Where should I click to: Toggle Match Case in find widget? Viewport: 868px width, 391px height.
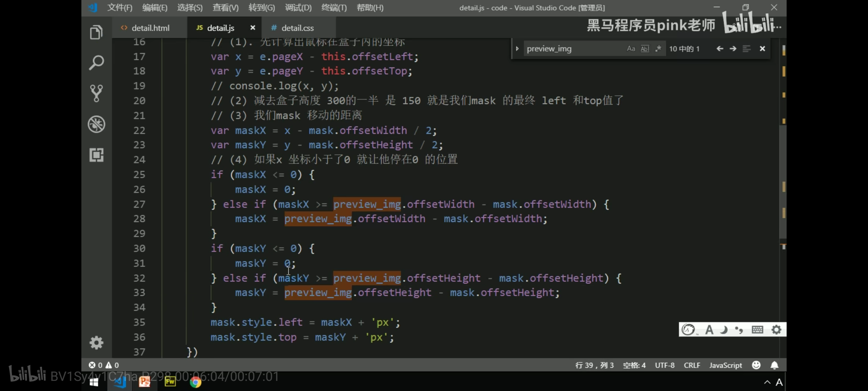(x=631, y=49)
